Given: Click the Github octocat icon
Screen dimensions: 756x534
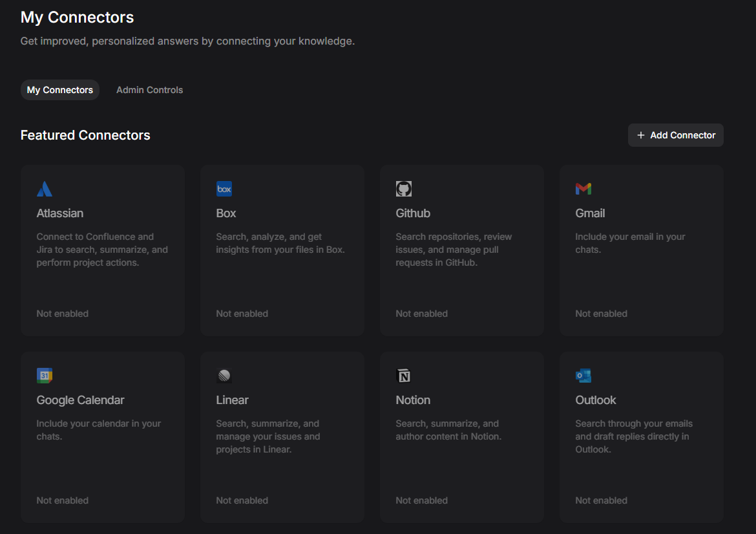Looking at the screenshot, I should [x=404, y=189].
